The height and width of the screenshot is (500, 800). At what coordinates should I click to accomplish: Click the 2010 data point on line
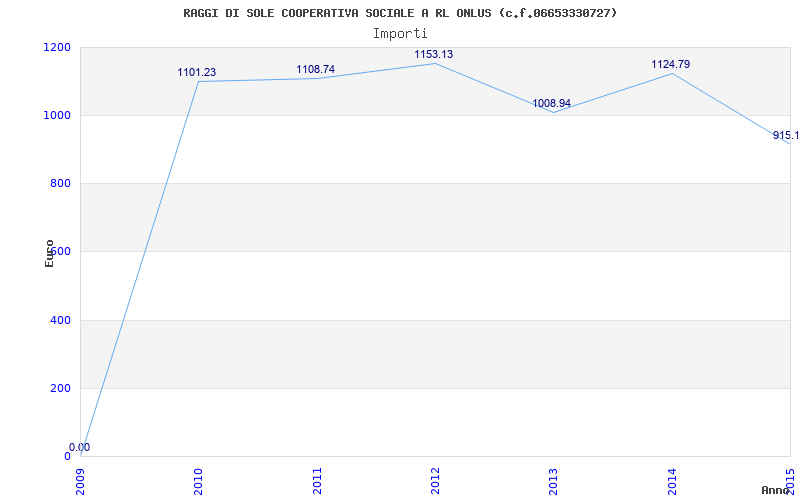point(199,81)
